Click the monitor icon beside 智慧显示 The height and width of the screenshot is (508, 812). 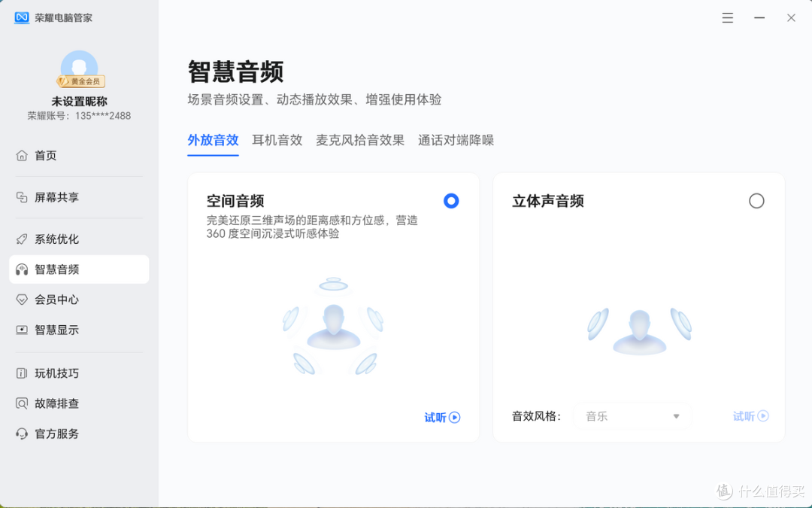click(x=22, y=330)
